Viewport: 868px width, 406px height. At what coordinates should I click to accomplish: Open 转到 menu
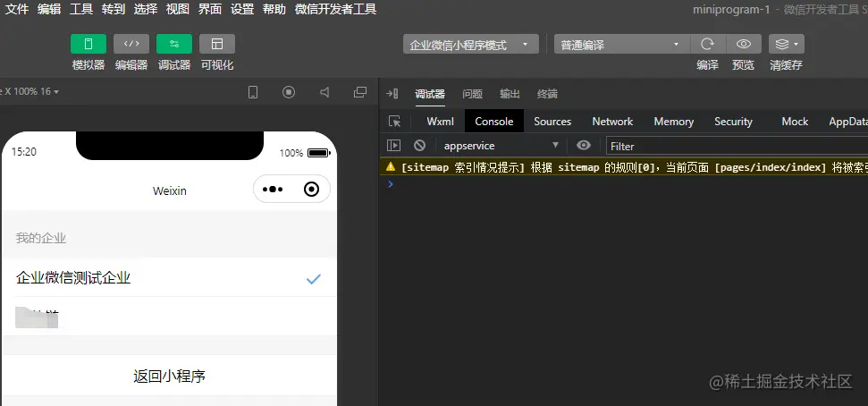pyautogui.click(x=114, y=9)
